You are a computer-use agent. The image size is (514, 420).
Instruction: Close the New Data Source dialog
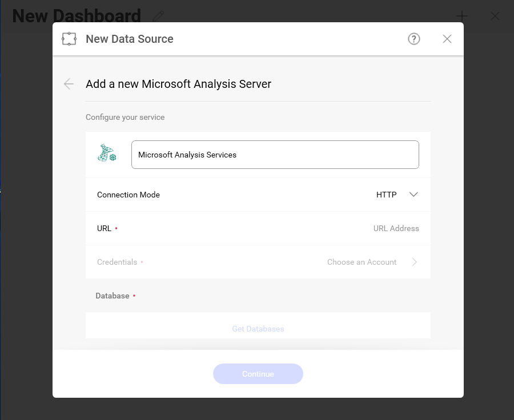(447, 39)
